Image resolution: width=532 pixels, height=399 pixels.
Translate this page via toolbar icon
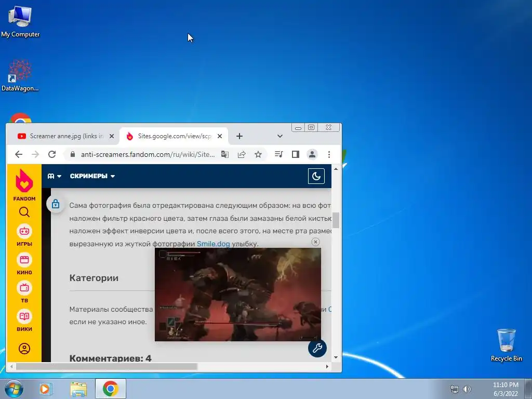[224, 154]
